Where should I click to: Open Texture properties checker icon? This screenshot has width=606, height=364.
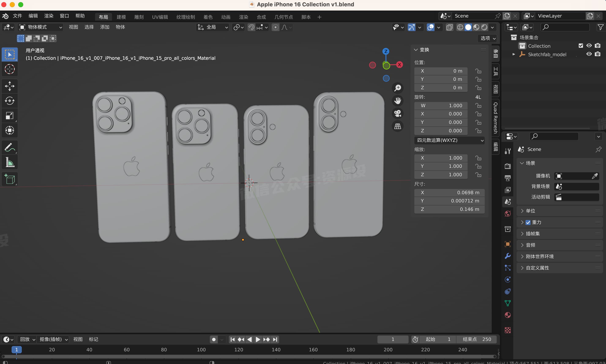[x=508, y=330]
